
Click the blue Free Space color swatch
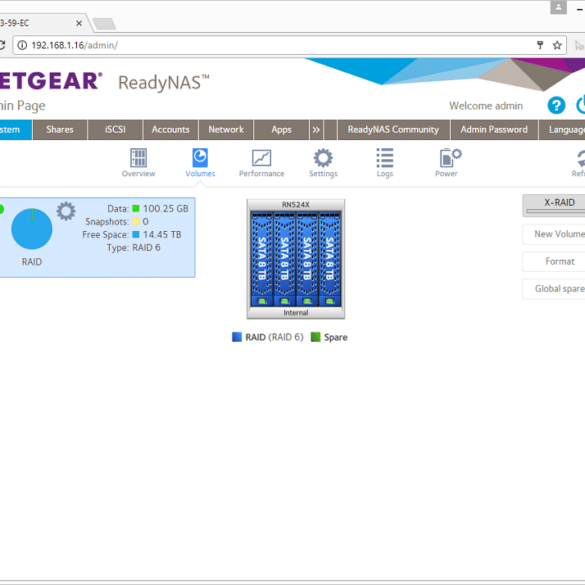point(136,234)
